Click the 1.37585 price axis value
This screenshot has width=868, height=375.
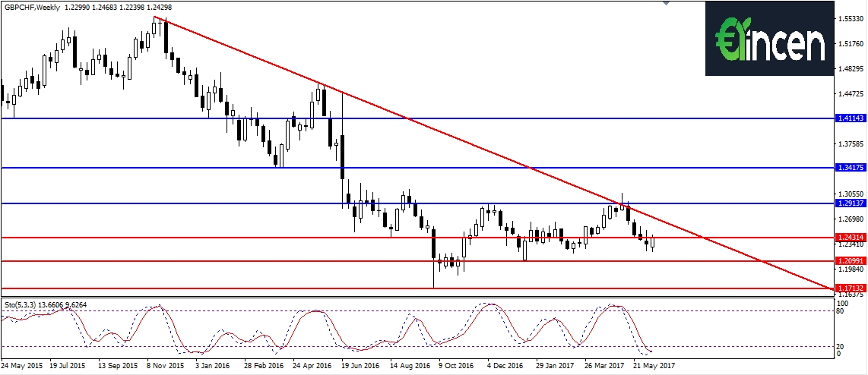851,143
